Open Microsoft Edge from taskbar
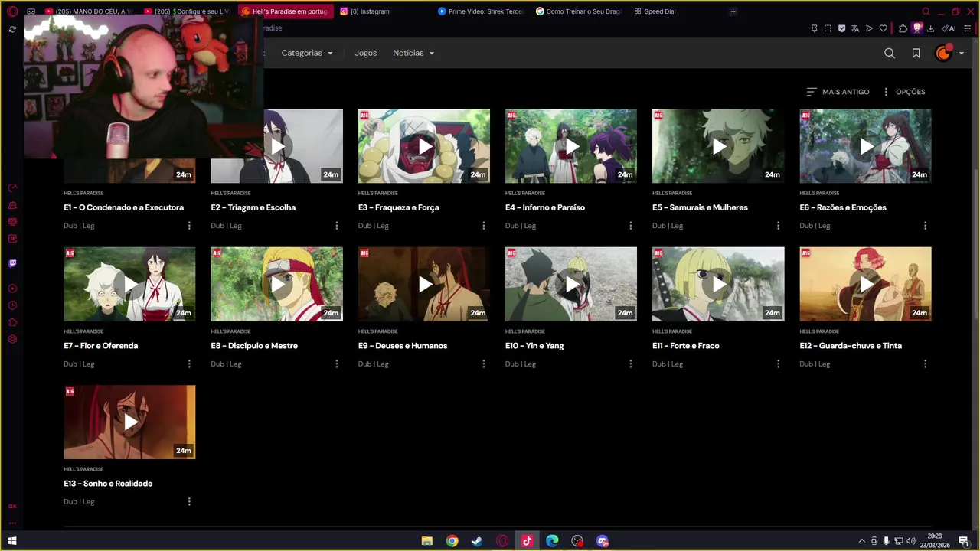 click(552, 541)
